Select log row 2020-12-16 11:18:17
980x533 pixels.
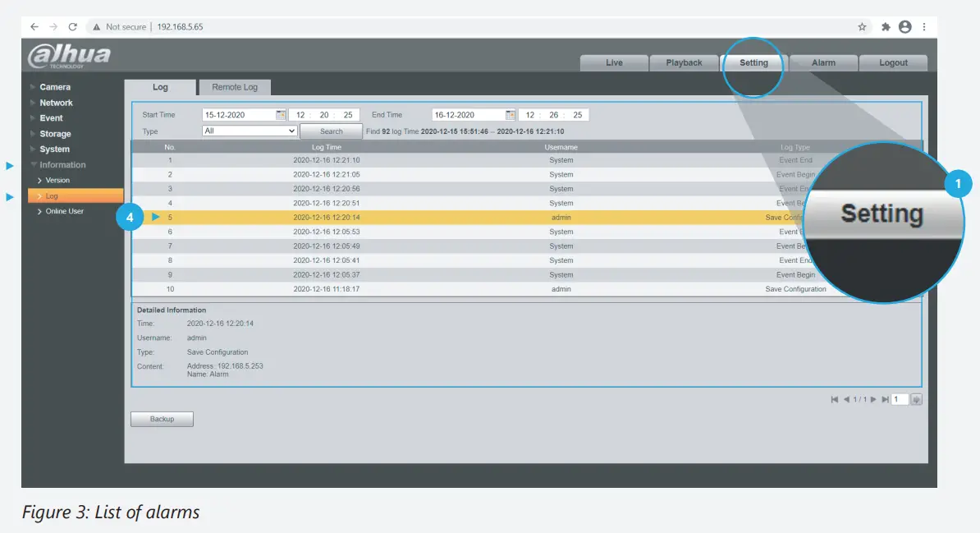[526, 290]
